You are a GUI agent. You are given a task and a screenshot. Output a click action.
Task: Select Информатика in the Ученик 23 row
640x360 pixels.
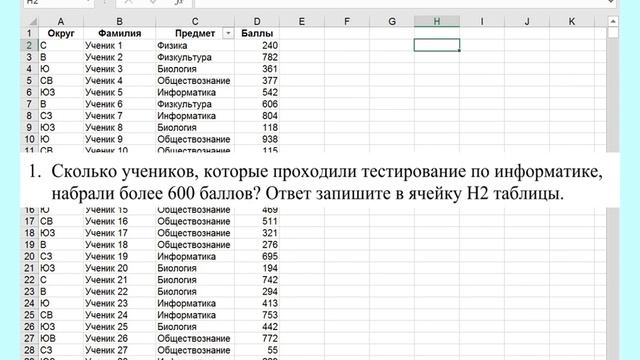tap(195, 303)
